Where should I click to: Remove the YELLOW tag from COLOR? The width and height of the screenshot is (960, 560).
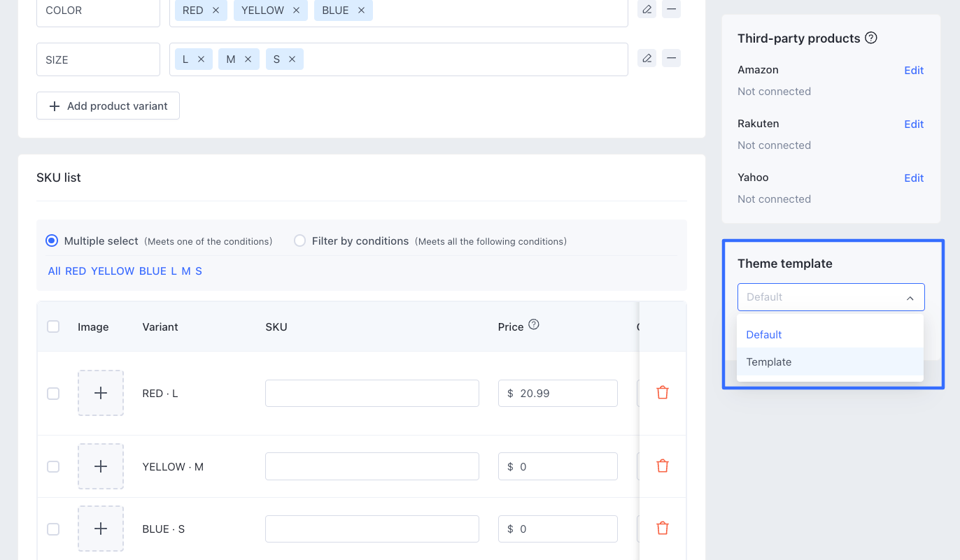pyautogui.click(x=296, y=10)
